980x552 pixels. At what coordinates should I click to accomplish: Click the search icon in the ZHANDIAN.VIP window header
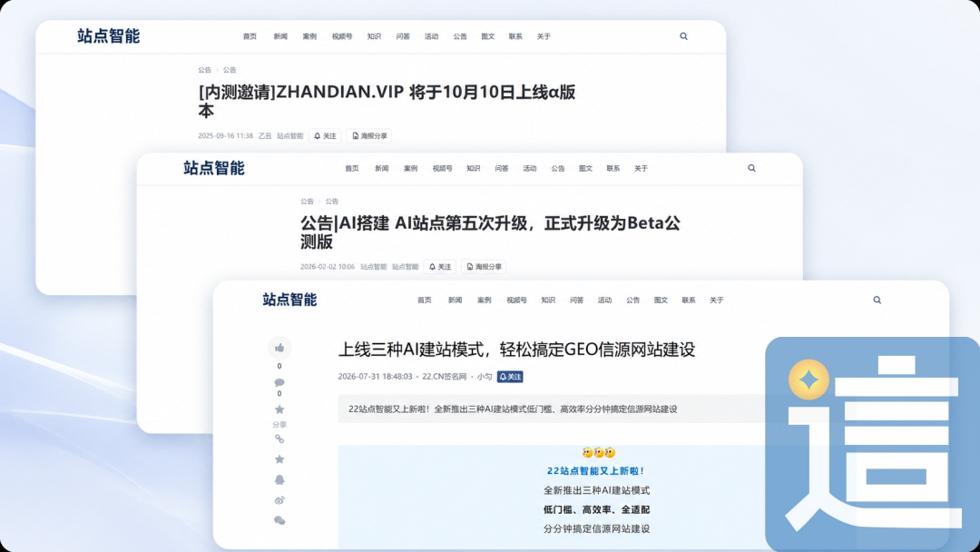pyautogui.click(x=683, y=36)
